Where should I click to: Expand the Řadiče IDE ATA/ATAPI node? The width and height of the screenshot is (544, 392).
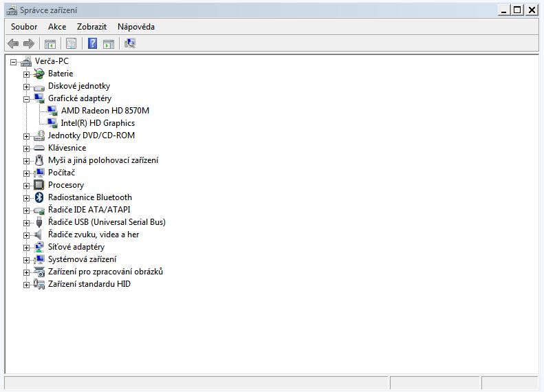click(x=26, y=210)
